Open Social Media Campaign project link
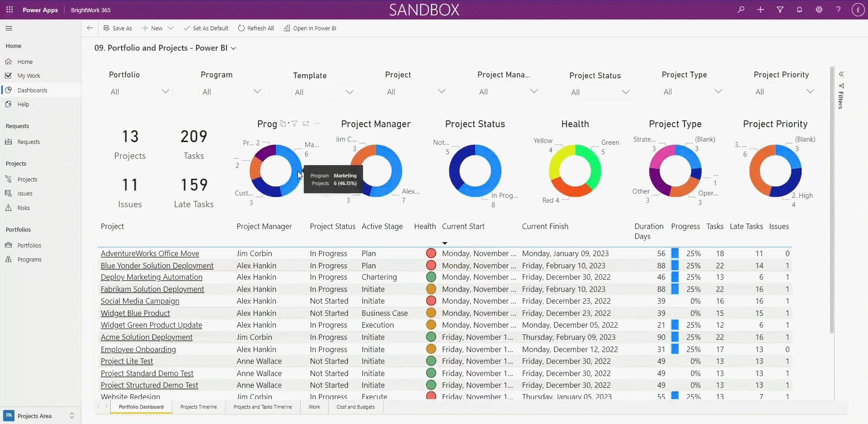The width and height of the screenshot is (868, 424). point(140,301)
